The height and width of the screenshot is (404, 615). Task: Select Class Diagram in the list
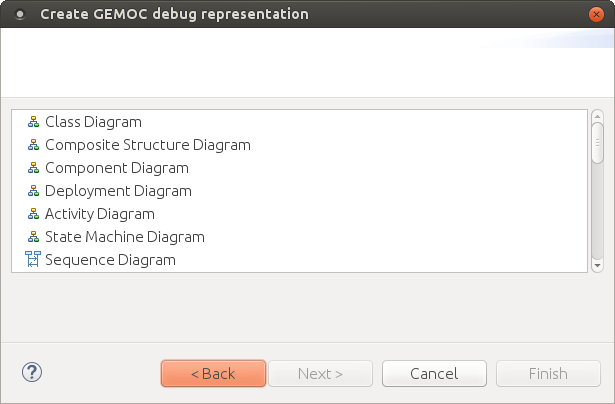coord(93,122)
